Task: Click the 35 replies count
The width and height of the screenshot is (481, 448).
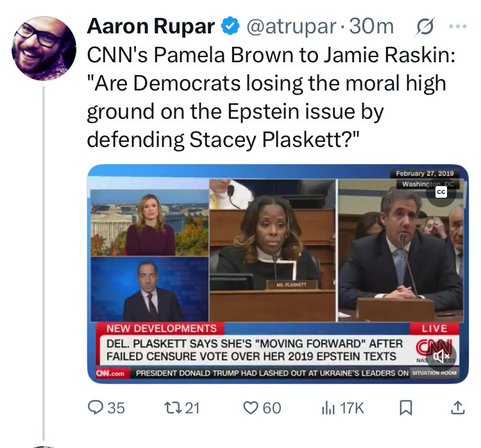Action: click(x=115, y=407)
